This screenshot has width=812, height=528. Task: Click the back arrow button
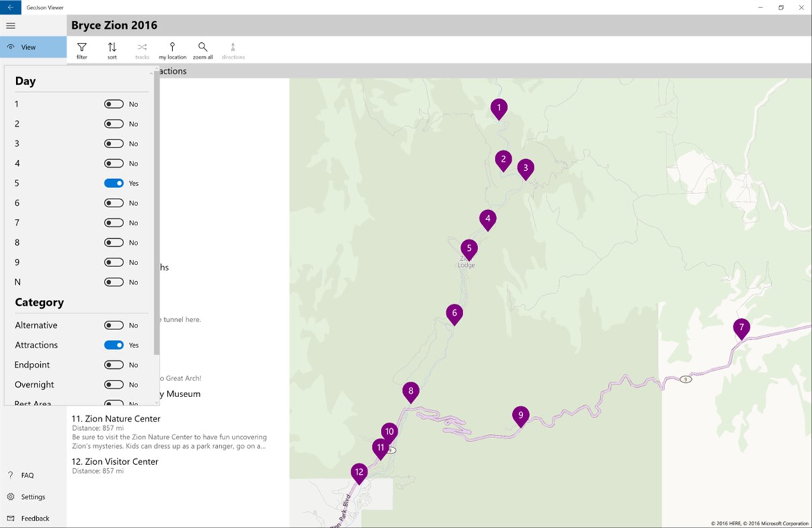coord(11,7)
